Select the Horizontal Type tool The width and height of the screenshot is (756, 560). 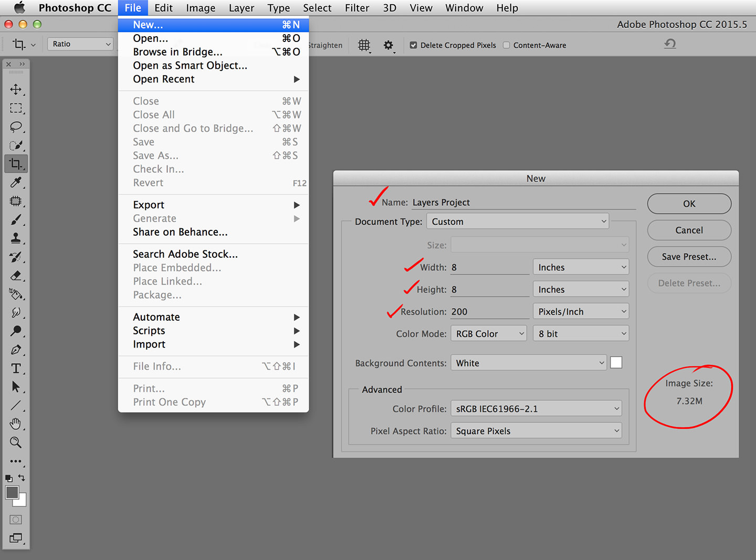(x=16, y=368)
